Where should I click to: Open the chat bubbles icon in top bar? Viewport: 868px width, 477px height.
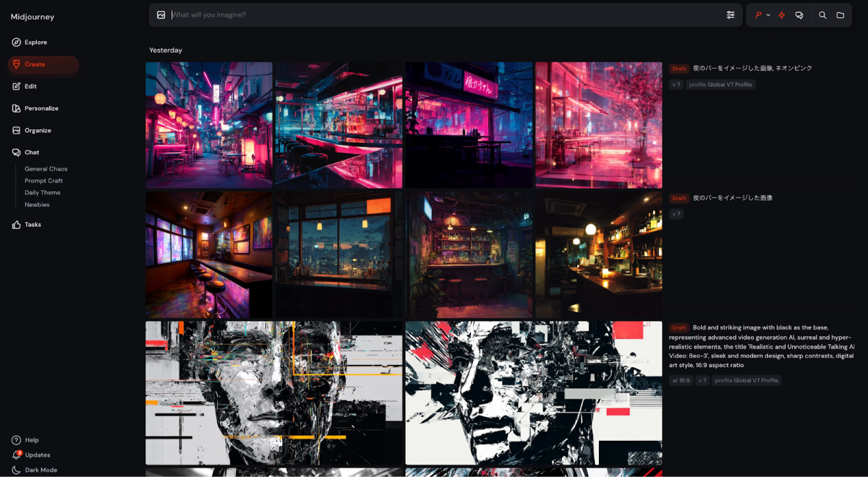(x=799, y=15)
